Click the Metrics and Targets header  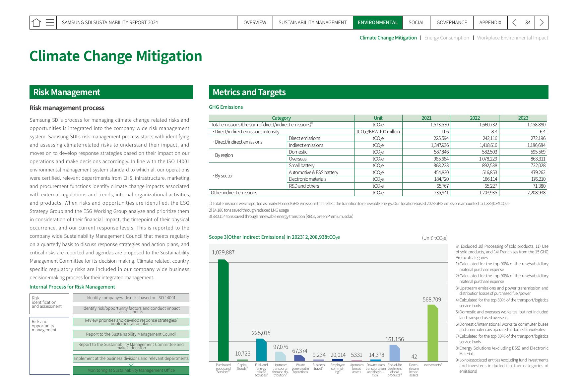point(378,92)
